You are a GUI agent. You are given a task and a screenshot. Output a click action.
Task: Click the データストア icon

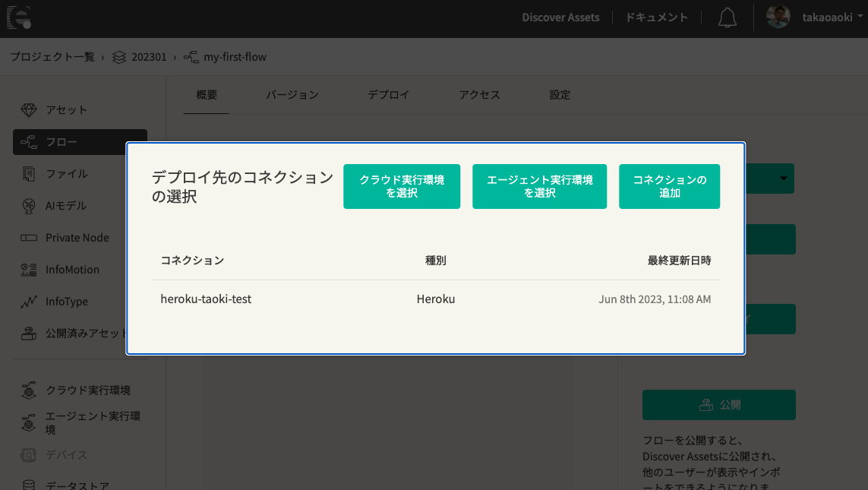click(28, 484)
